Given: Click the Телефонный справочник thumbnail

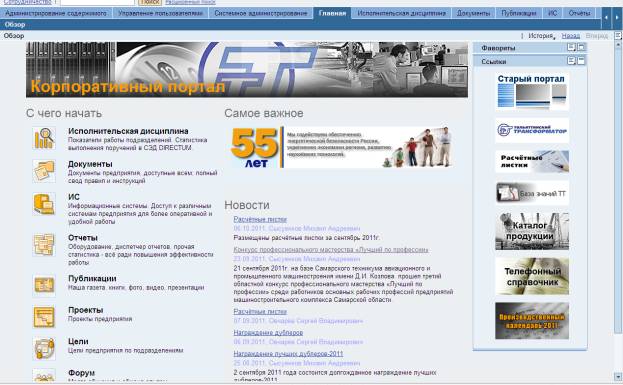Looking at the screenshot, I should pyautogui.click(x=532, y=276).
